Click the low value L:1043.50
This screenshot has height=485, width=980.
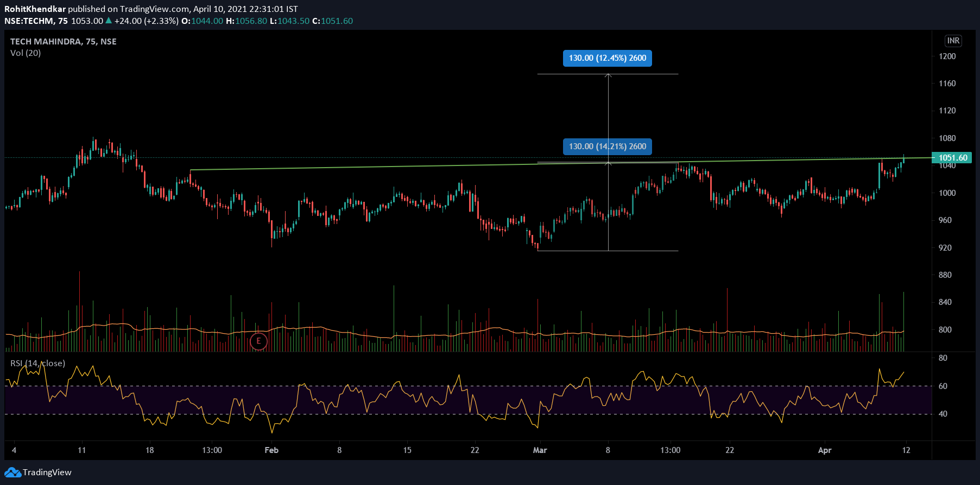coord(289,21)
